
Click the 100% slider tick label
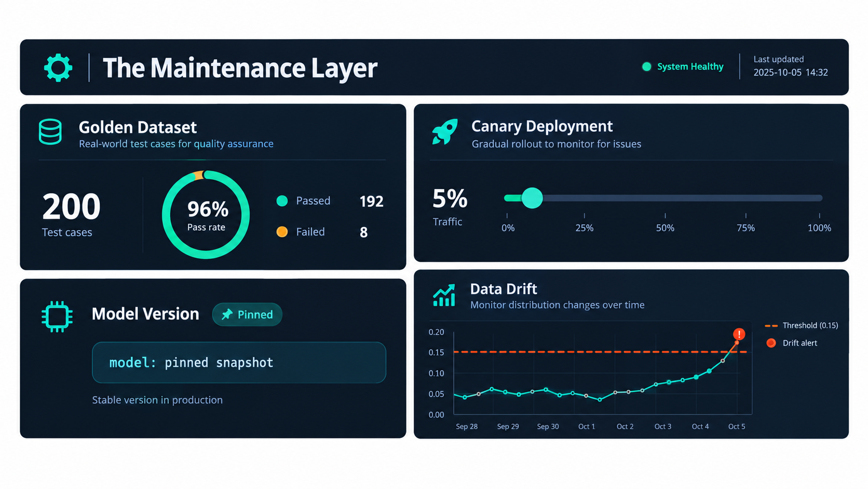pyautogui.click(x=819, y=228)
